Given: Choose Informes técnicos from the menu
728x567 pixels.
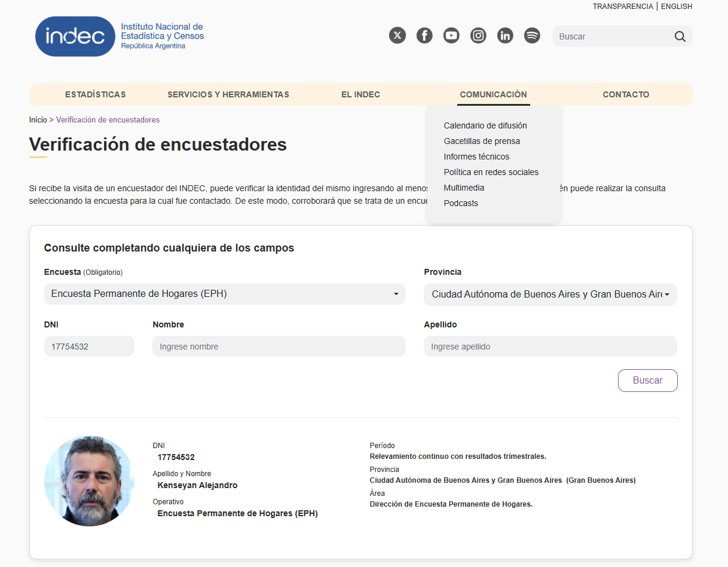Looking at the screenshot, I should click(x=476, y=157).
